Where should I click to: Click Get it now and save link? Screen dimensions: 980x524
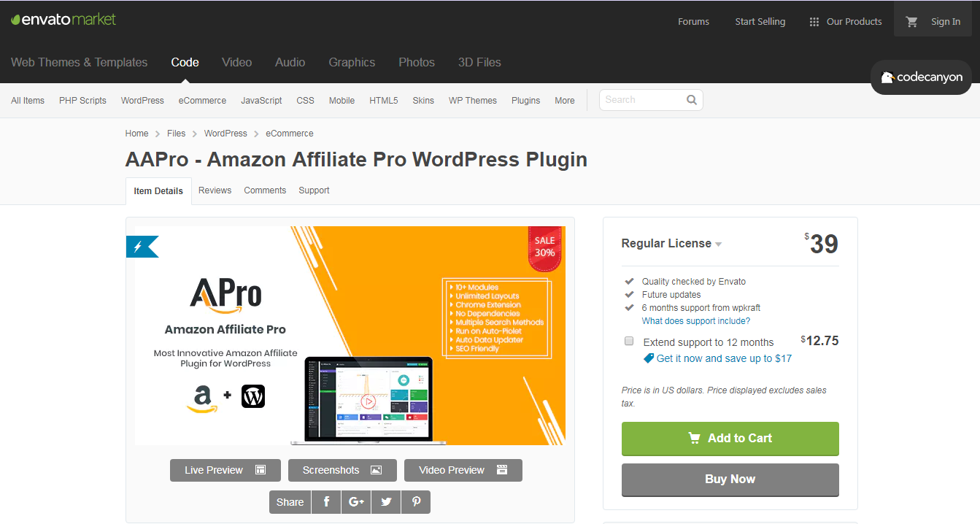pyautogui.click(x=724, y=358)
